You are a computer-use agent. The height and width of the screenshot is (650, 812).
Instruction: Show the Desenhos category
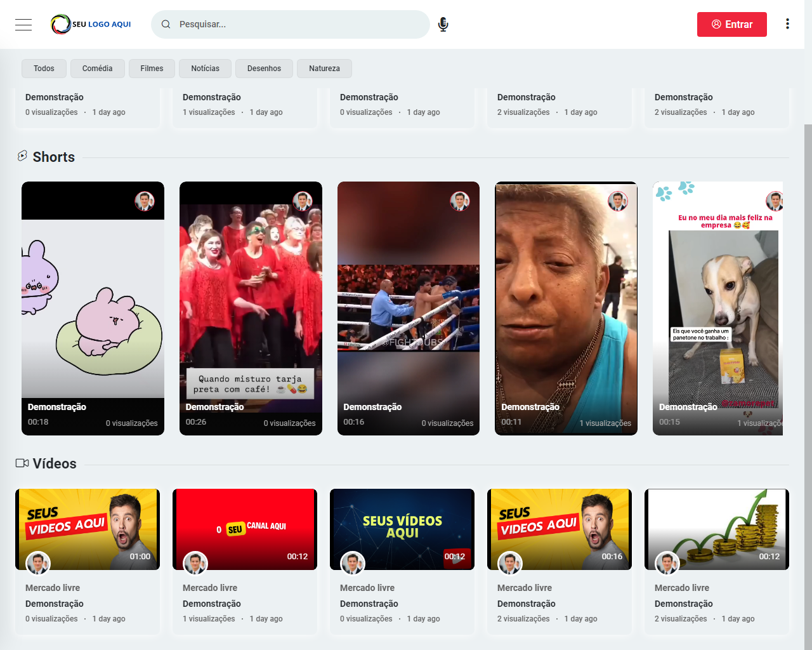click(x=264, y=69)
